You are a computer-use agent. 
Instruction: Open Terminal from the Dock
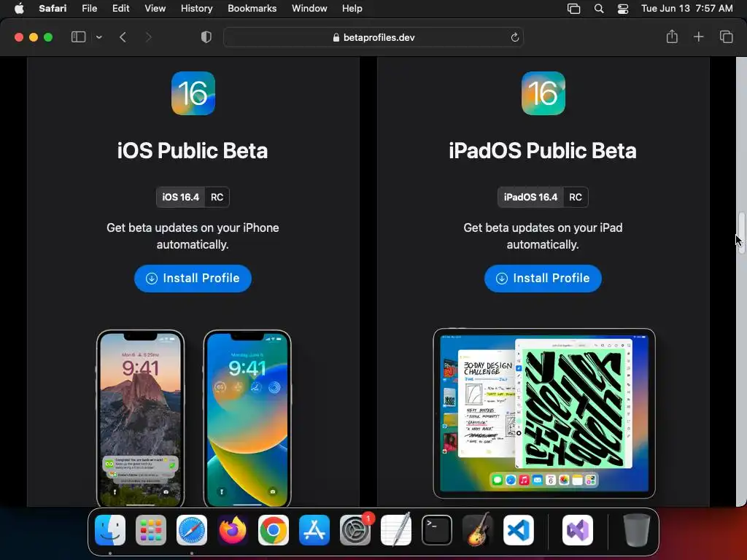click(437, 530)
